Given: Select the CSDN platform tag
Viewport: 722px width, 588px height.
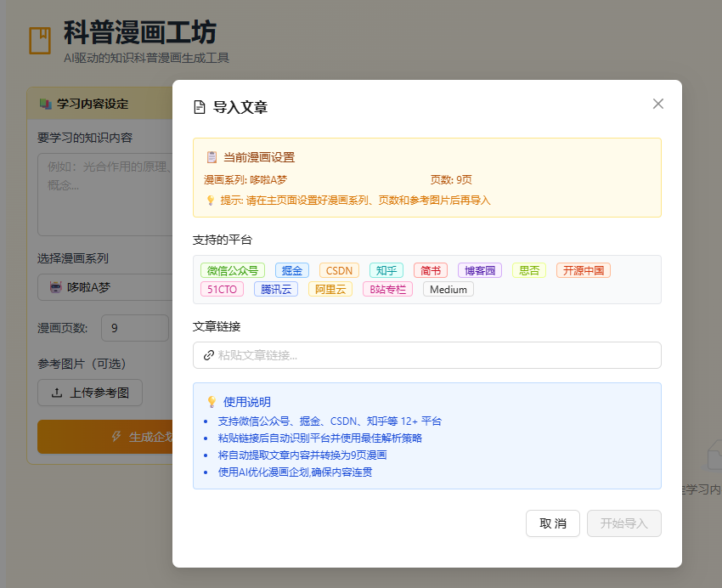Looking at the screenshot, I should click(339, 270).
